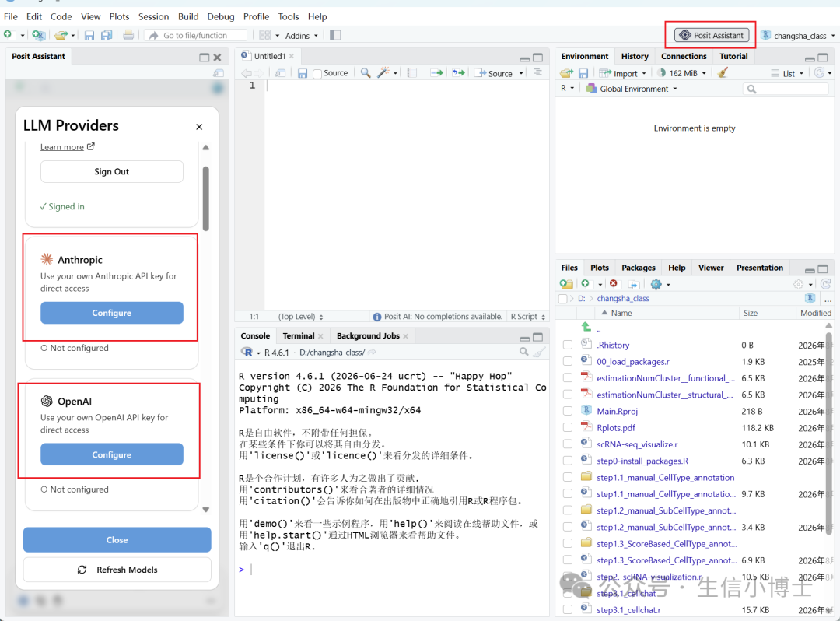Switch to the History tab

(635, 56)
